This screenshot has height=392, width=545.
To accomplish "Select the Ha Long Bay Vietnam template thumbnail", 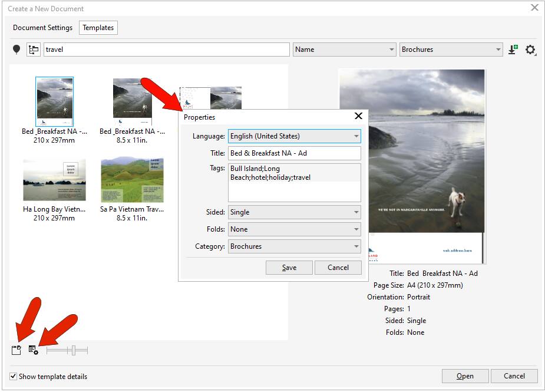I will (55, 180).
